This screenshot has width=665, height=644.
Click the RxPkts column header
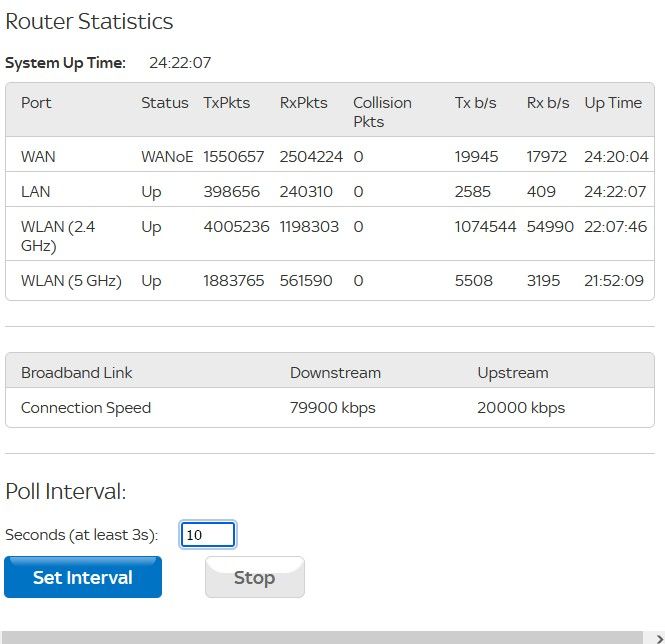[x=303, y=103]
